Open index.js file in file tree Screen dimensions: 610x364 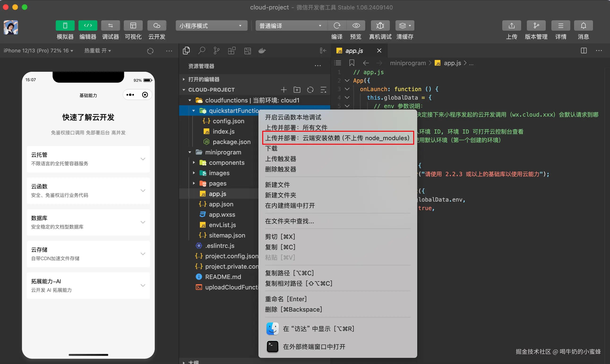click(223, 131)
